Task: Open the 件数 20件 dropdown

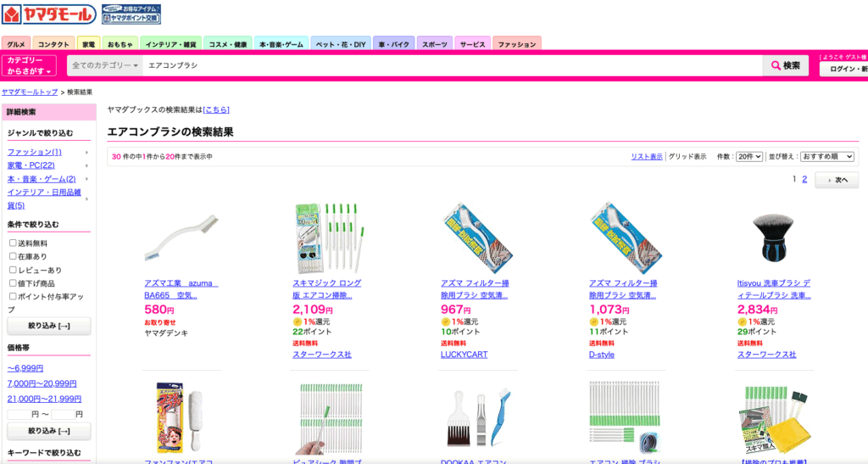Action: click(x=749, y=157)
